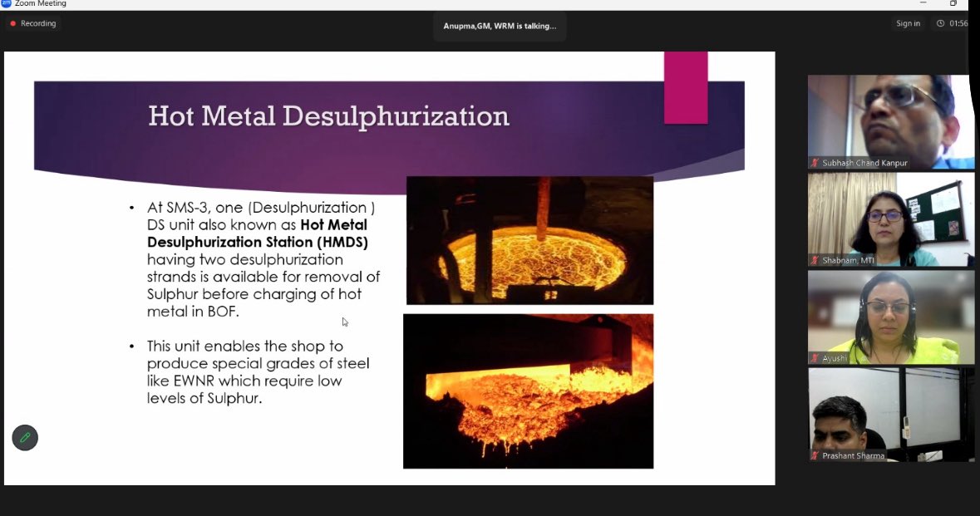The image size is (980, 516).
Task: Click the Zoom logo in title bar
Action: [6, 4]
